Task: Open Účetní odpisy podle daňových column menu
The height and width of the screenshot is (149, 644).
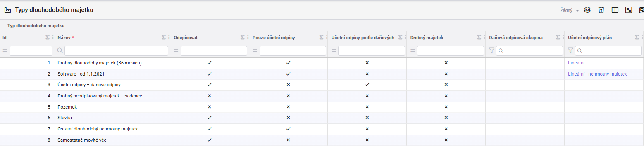Action: 405,37
